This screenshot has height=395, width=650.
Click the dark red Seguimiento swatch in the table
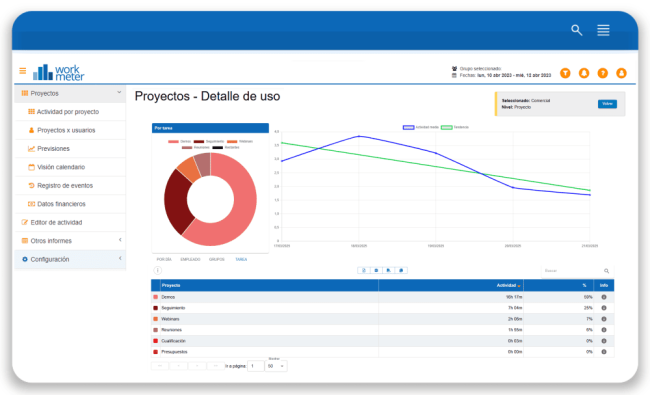(156, 308)
